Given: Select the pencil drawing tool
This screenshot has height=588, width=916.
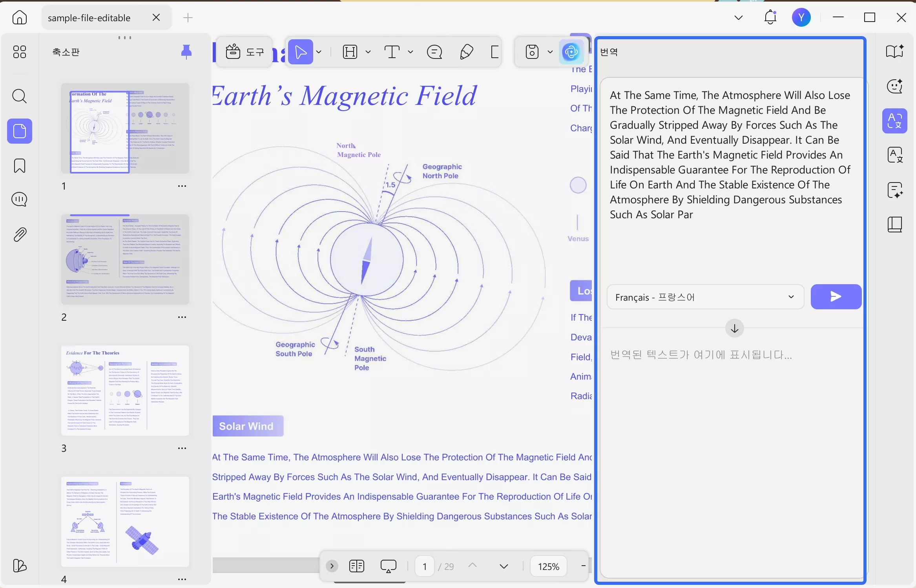Looking at the screenshot, I should pos(466,52).
